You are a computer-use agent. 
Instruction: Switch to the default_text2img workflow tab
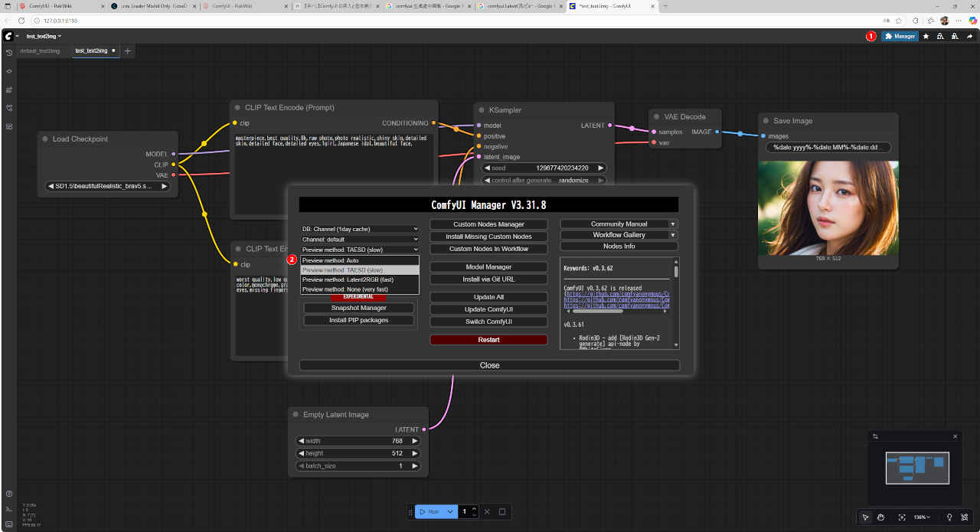click(x=40, y=51)
